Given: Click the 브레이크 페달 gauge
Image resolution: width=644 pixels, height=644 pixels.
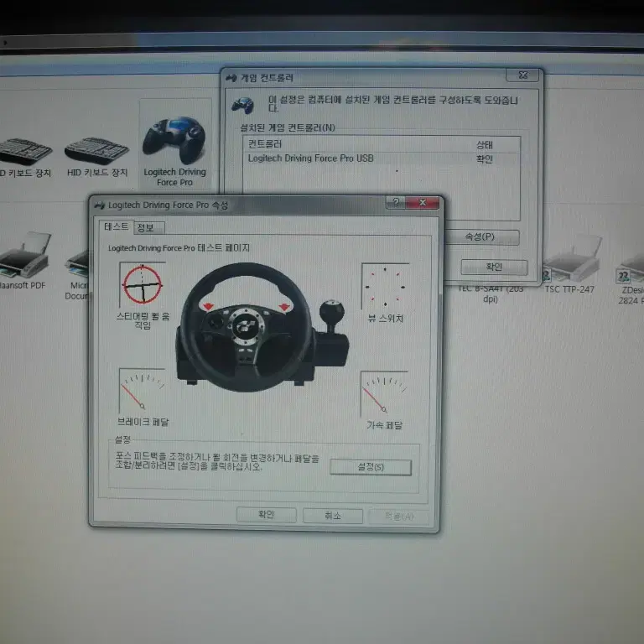Looking at the screenshot, I should click(x=142, y=391).
